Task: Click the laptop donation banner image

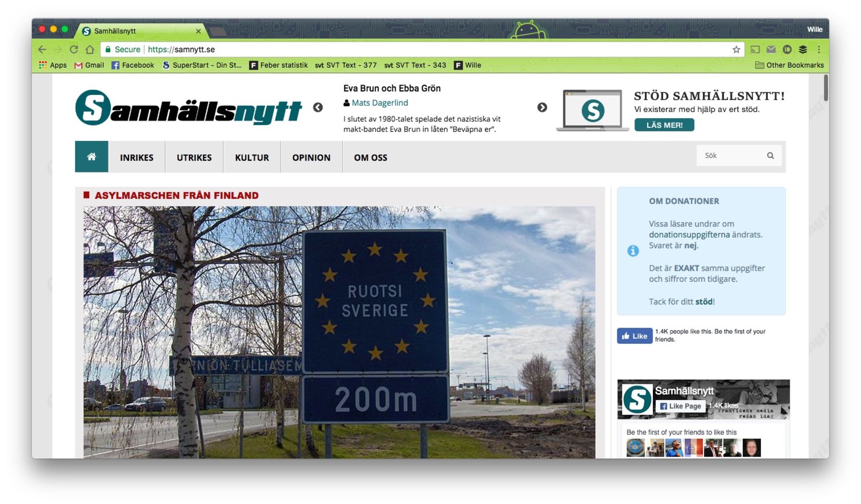Action: [x=592, y=110]
